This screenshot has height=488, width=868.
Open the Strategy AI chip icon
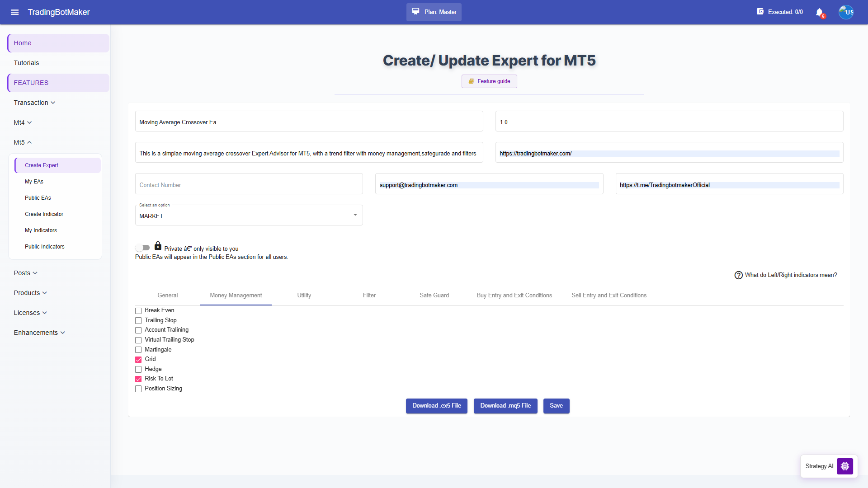(844, 466)
